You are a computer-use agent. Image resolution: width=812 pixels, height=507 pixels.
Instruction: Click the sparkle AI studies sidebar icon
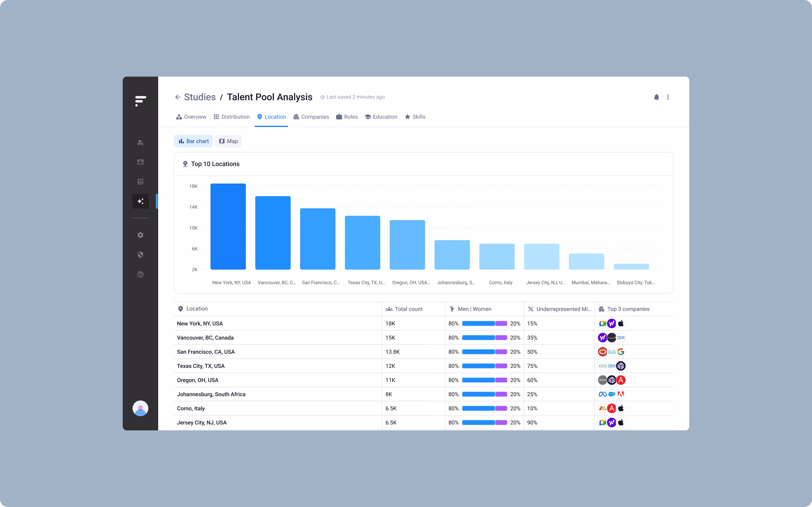coord(140,201)
